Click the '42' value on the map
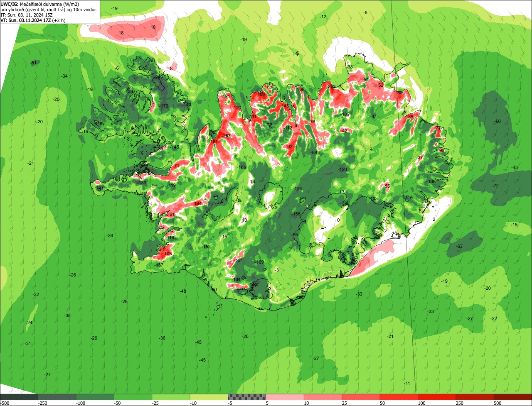Image resolution: width=532 pixels, height=406 pixels. coord(344,131)
